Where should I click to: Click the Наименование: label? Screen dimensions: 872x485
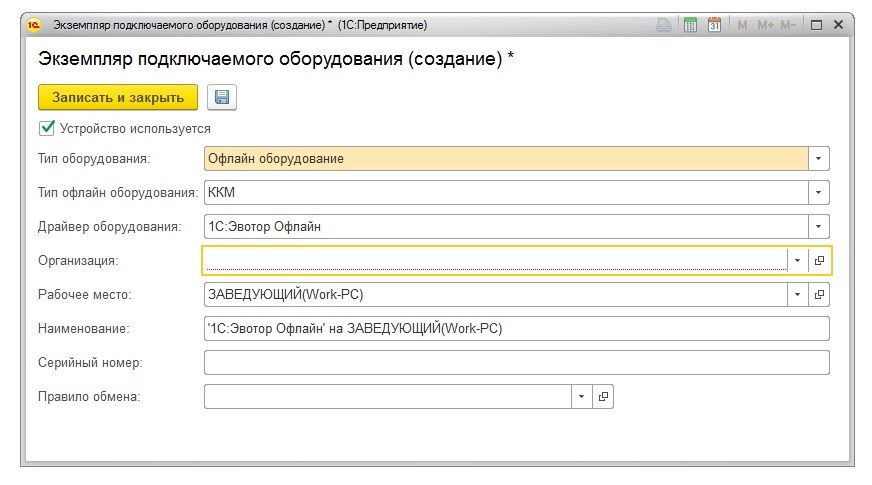pos(83,328)
